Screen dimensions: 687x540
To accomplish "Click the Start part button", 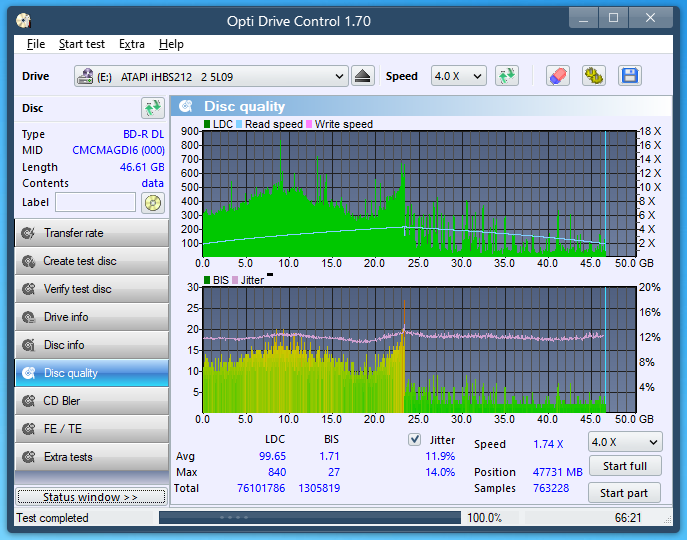I will [x=624, y=493].
